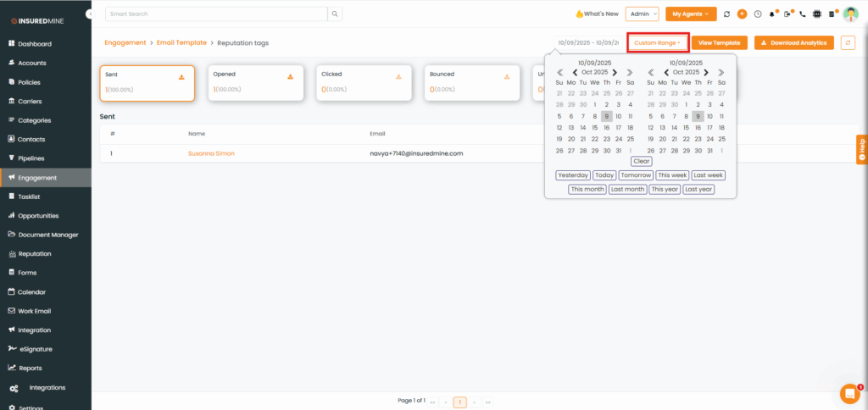868x410 pixels.
Task: Expand the My Agents dropdown
Action: click(x=691, y=14)
